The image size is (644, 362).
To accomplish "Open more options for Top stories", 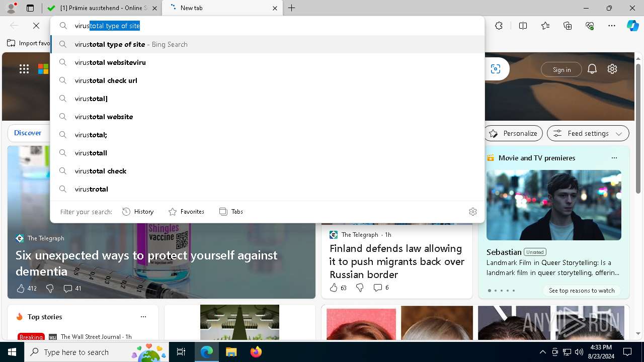I will 143,317.
